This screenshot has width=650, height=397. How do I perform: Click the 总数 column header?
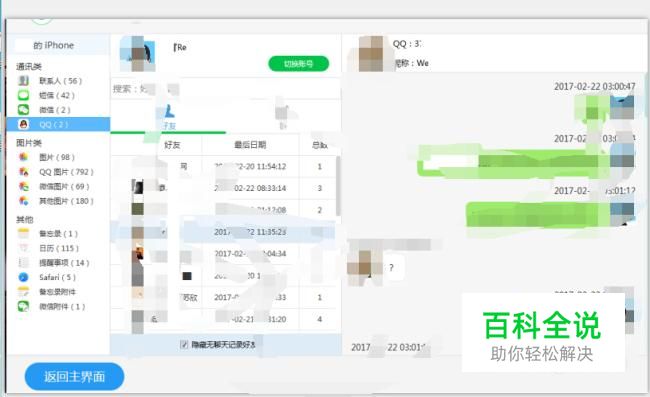(x=320, y=145)
